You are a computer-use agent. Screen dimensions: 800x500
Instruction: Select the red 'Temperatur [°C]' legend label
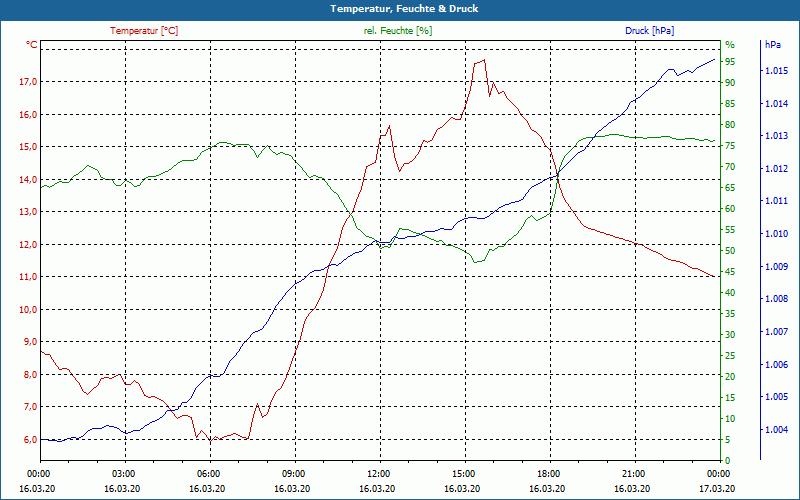pos(144,31)
